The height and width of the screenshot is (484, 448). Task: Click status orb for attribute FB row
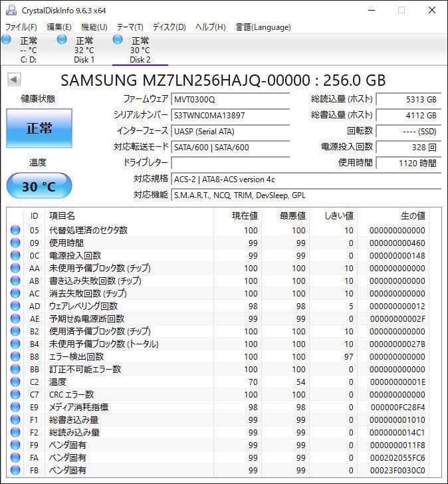(15, 471)
